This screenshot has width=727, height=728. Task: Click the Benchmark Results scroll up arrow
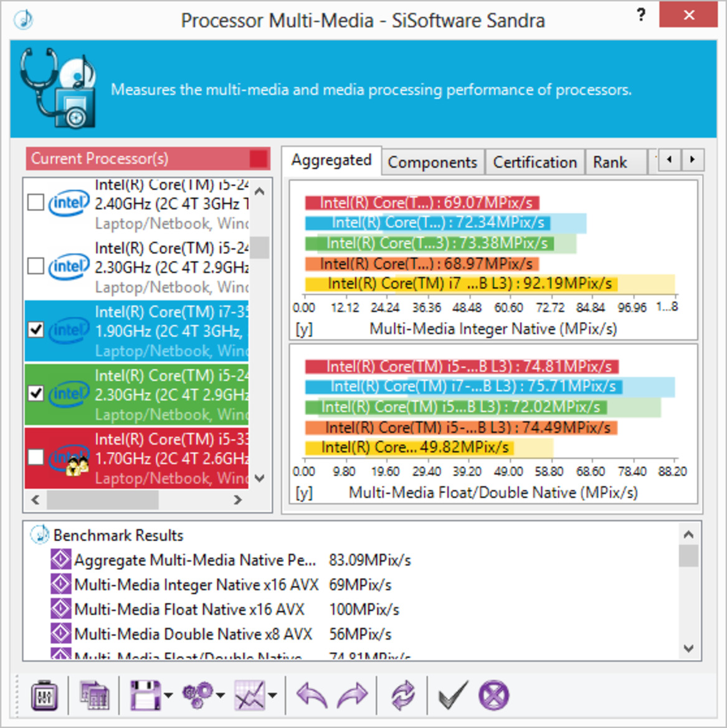(688, 534)
